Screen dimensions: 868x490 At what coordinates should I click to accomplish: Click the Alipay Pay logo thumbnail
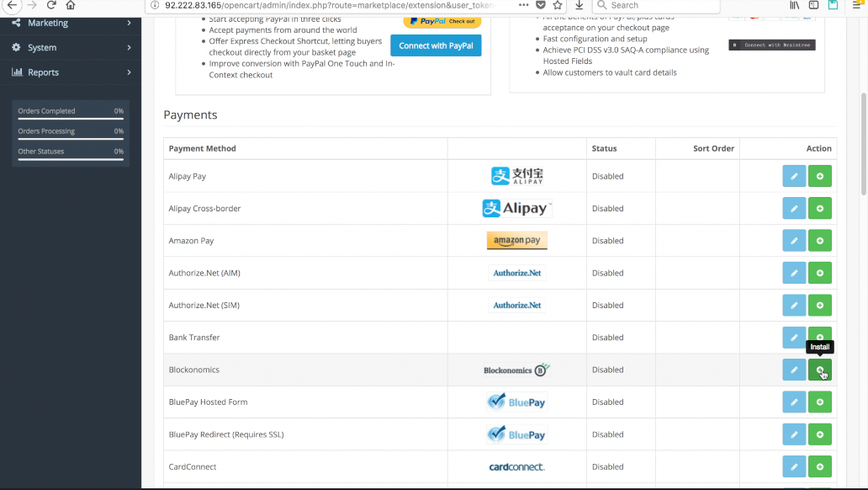517,176
